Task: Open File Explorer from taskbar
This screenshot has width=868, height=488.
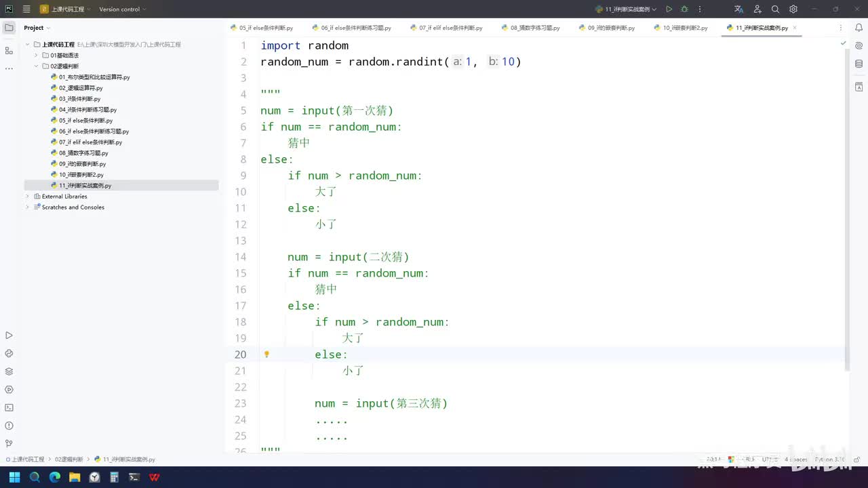Action: [75, 477]
